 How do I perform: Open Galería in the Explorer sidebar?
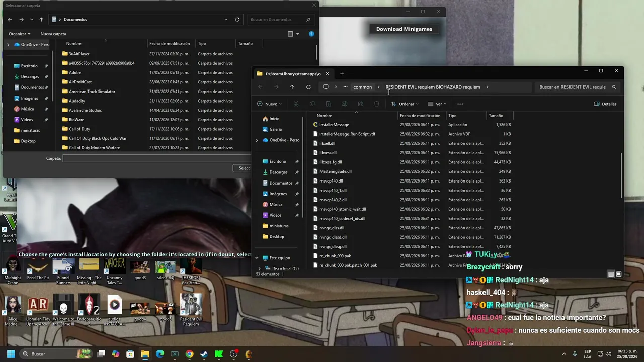(275, 129)
